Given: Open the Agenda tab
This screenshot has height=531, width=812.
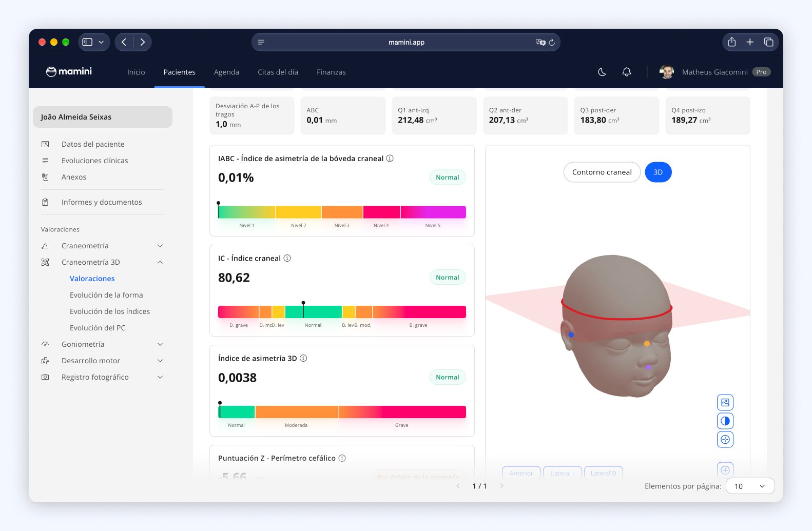Looking at the screenshot, I should click(226, 72).
